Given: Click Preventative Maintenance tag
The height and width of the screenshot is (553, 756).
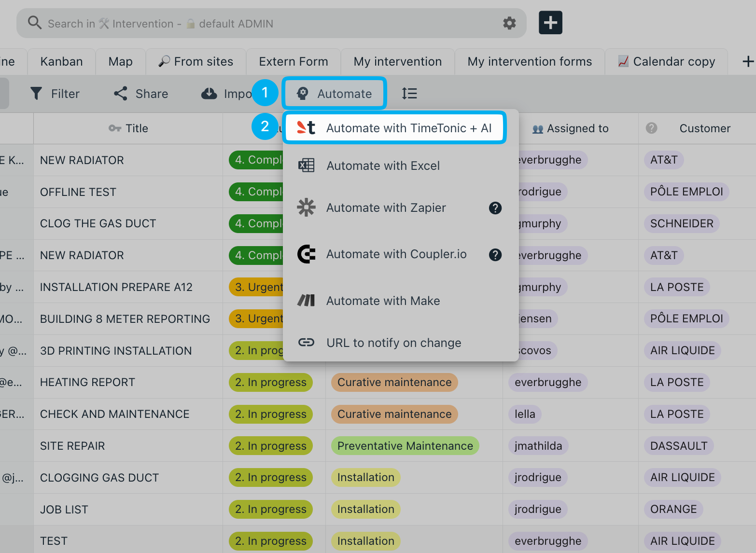Looking at the screenshot, I should [405, 446].
